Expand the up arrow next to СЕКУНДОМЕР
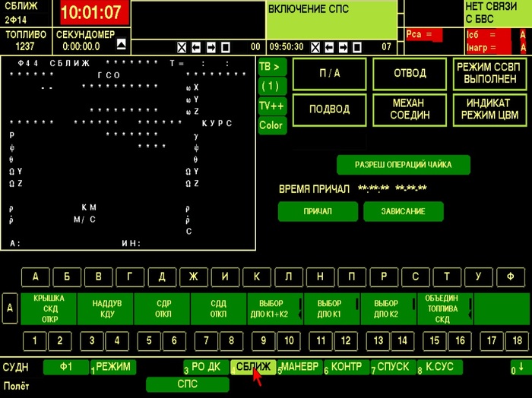The height and width of the screenshot is (398, 532). pyautogui.click(x=120, y=46)
